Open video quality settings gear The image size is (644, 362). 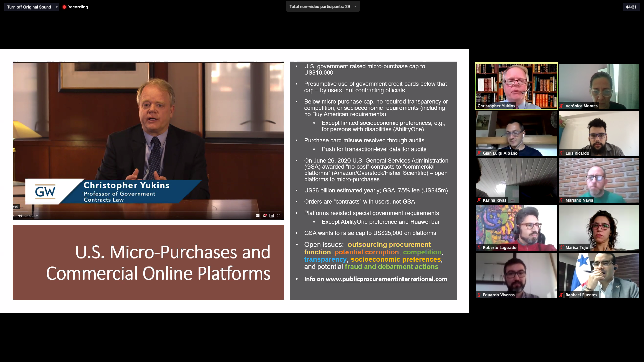click(265, 216)
